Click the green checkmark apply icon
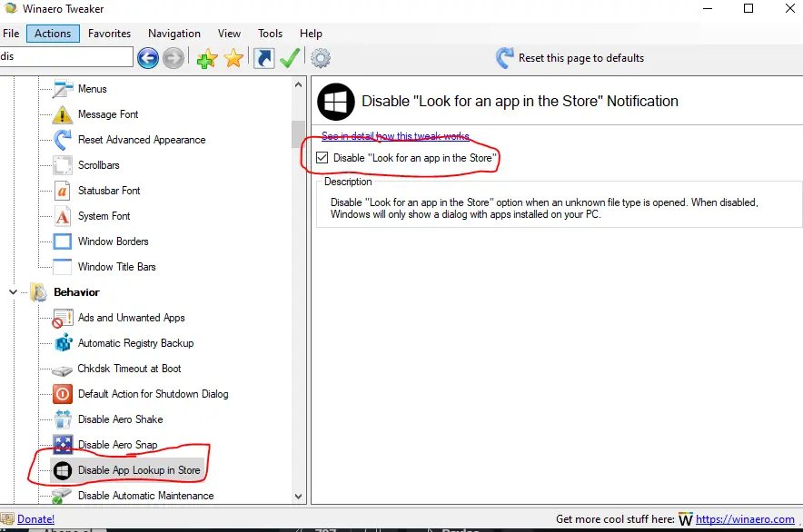 click(290, 58)
